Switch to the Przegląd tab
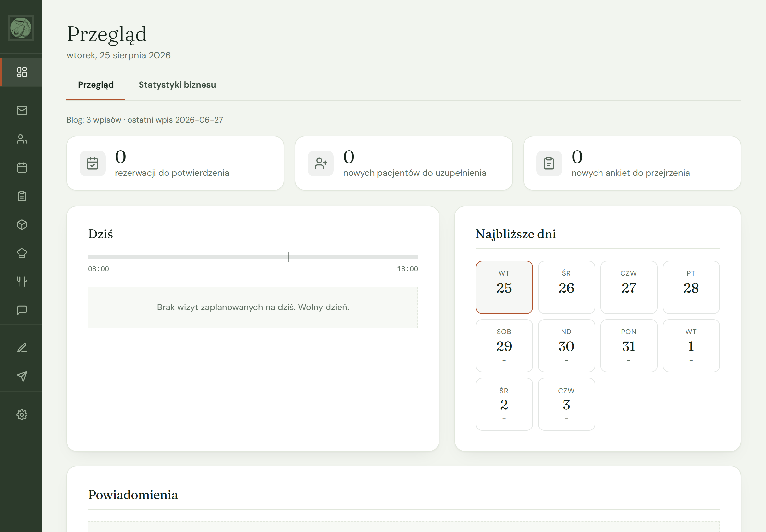This screenshot has width=766, height=532. (x=96, y=85)
